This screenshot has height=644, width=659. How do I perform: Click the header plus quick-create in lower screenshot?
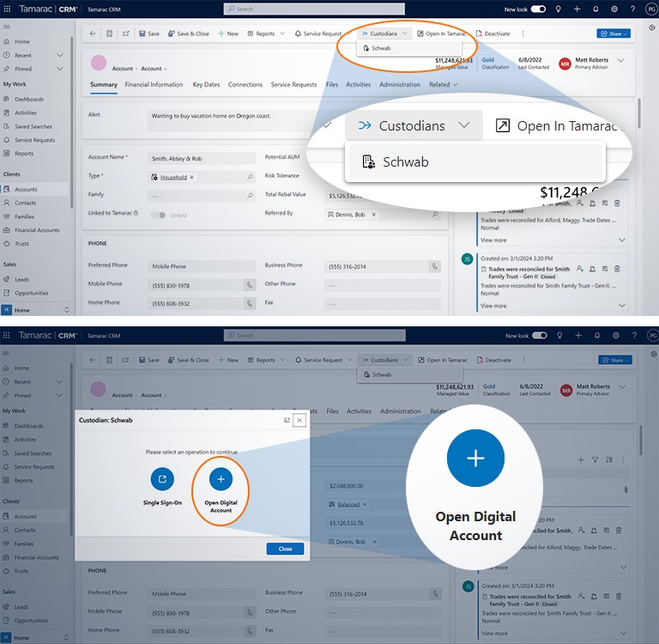pos(578,335)
